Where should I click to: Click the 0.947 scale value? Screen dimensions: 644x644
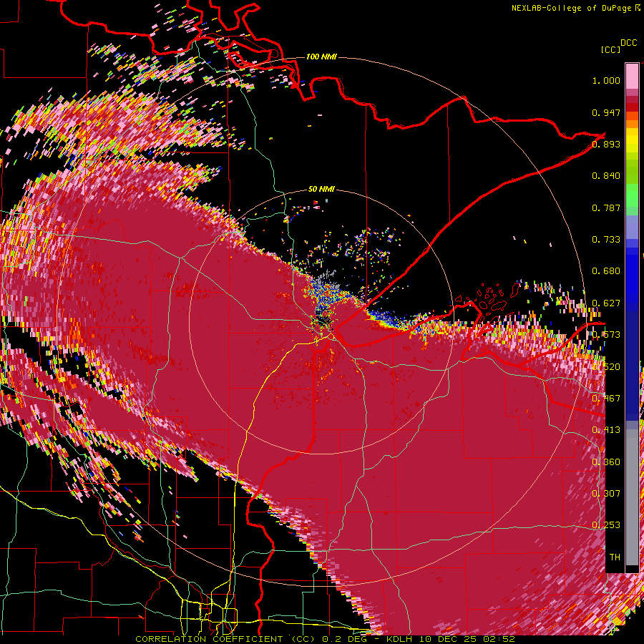click(x=606, y=112)
